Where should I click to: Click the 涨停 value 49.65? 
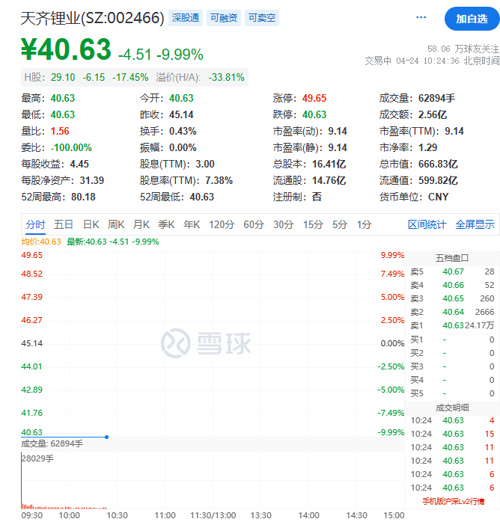[314, 98]
